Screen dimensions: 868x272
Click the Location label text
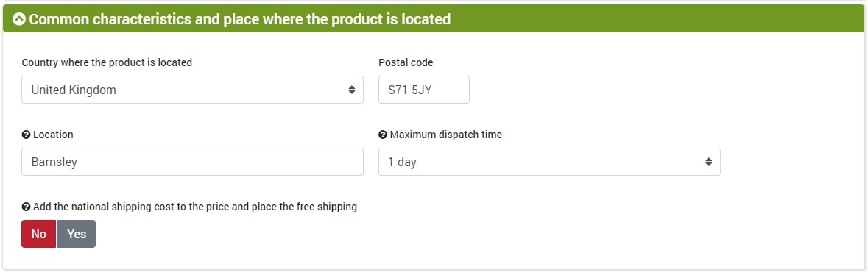coord(53,135)
